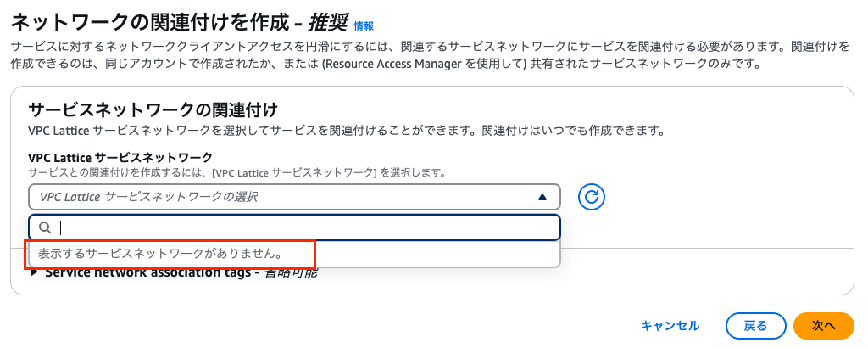
Task: Click the magnifier search icon
Action: [x=46, y=227]
